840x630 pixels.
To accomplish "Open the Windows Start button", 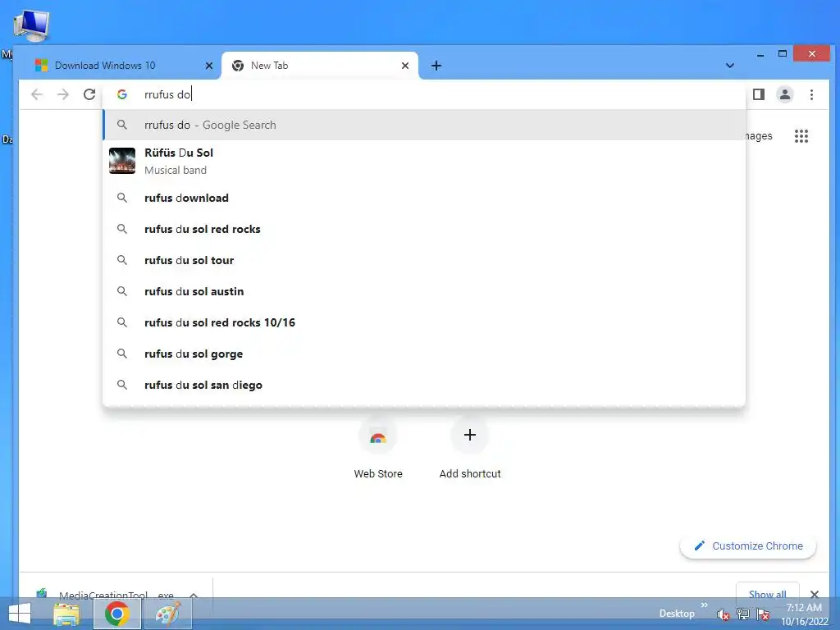I will pos(20,614).
